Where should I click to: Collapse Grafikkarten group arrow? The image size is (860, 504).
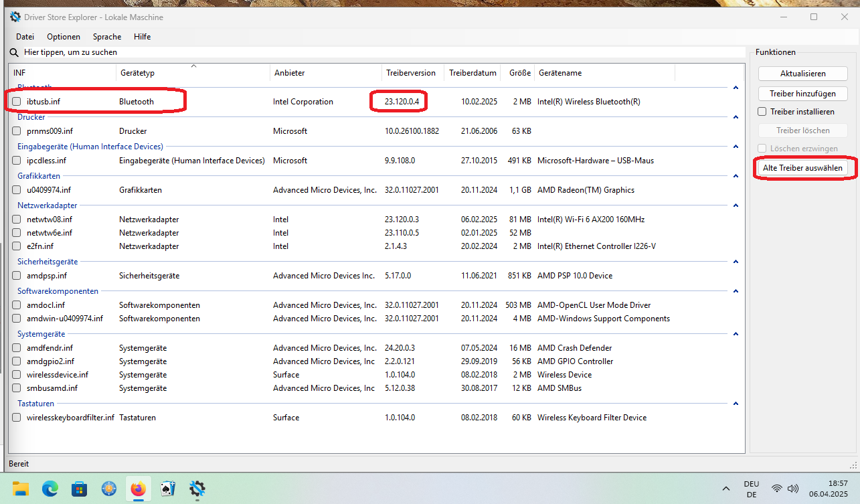(736, 176)
